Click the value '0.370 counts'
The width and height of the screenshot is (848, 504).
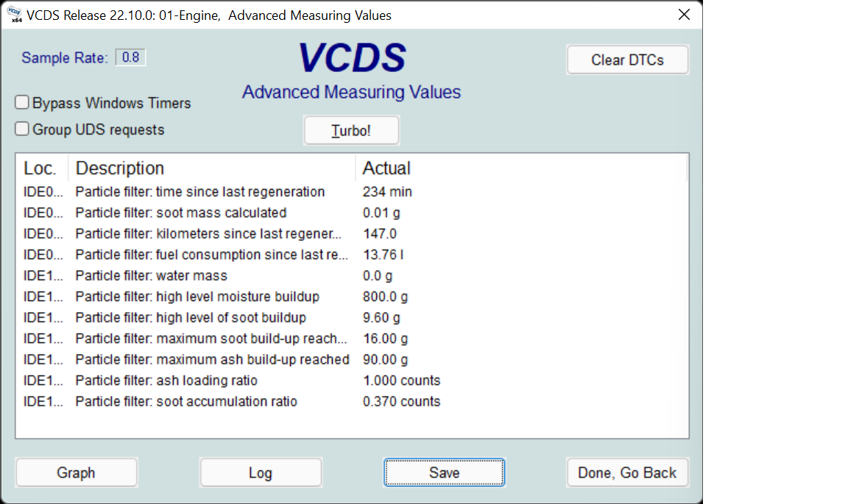(x=401, y=402)
